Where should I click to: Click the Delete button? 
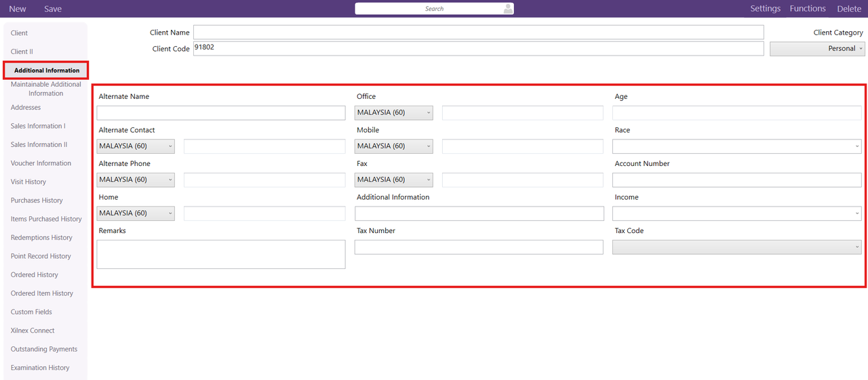click(x=849, y=9)
